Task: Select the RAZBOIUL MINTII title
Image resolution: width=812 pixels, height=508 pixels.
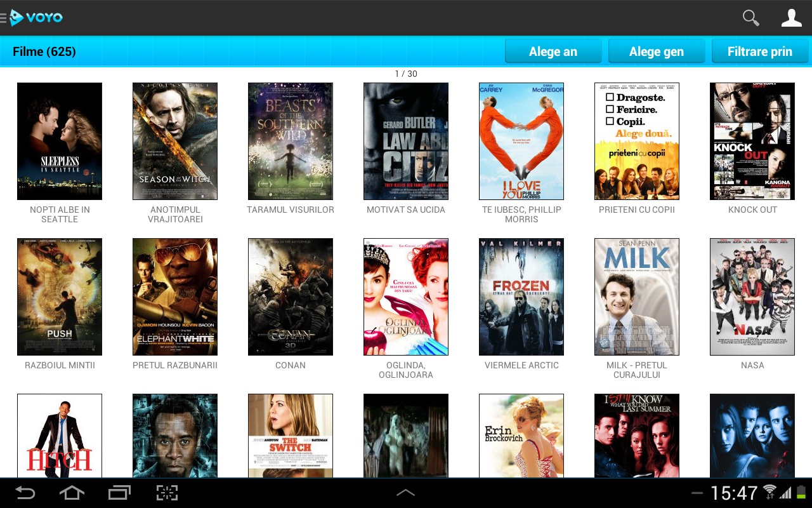Action: click(60, 365)
